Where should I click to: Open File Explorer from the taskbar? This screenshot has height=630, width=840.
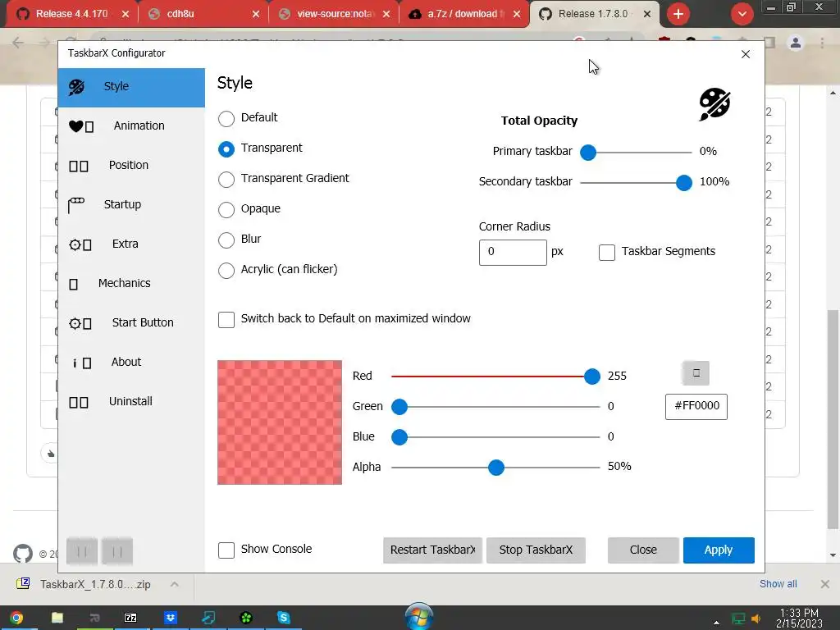(x=57, y=619)
